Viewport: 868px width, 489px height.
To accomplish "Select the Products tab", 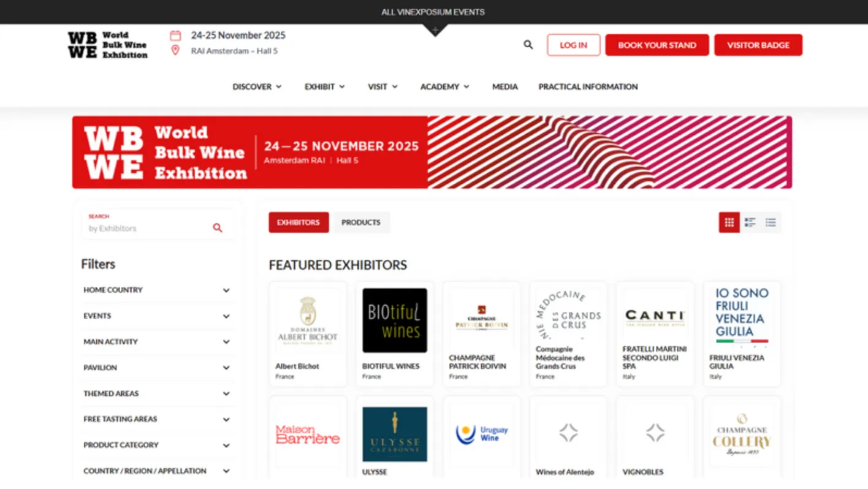I will click(x=361, y=222).
